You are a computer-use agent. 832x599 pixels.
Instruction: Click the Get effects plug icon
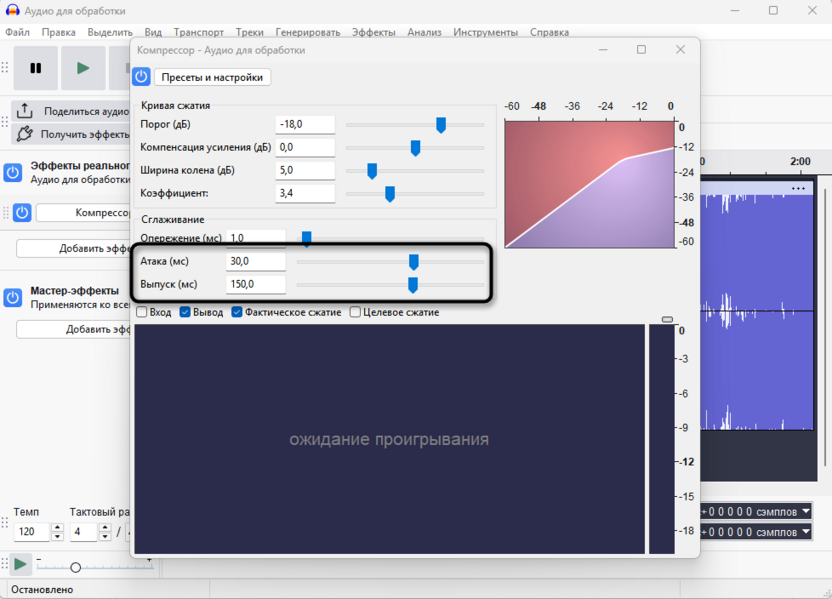tap(24, 134)
